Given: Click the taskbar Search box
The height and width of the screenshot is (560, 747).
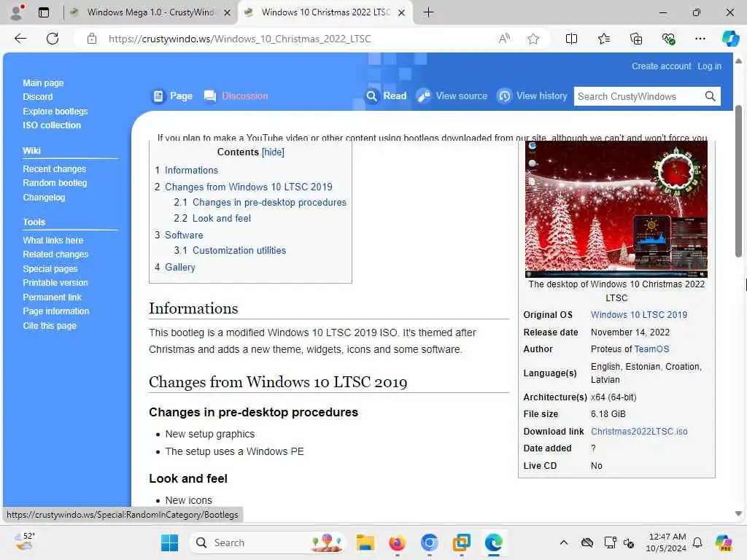Looking at the screenshot, I should point(267,542).
